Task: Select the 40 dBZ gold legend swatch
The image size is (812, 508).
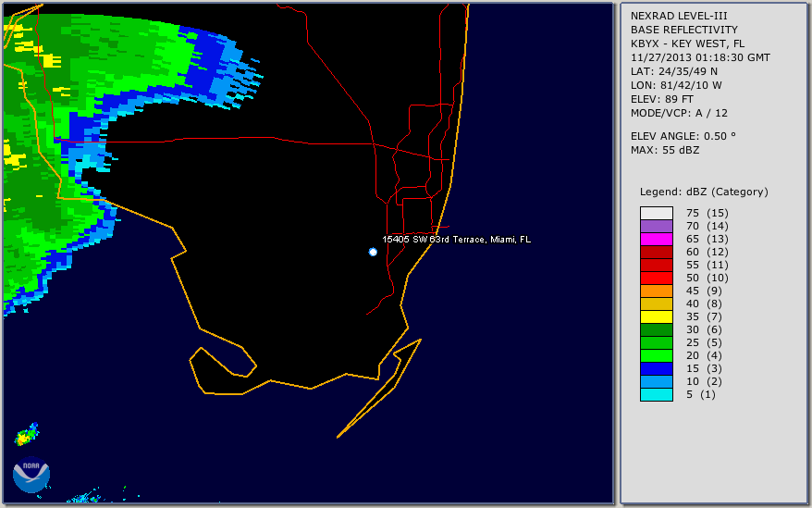Action: point(657,304)
